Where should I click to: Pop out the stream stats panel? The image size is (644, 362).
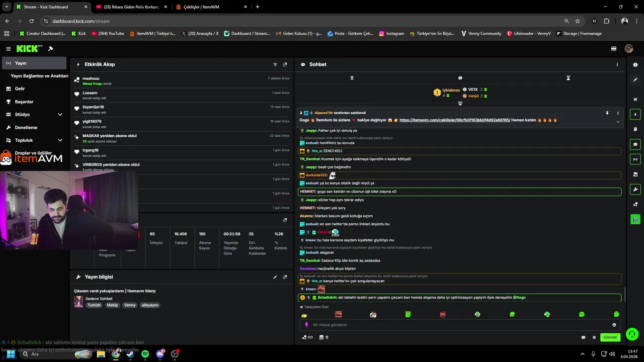coord(285,220)
